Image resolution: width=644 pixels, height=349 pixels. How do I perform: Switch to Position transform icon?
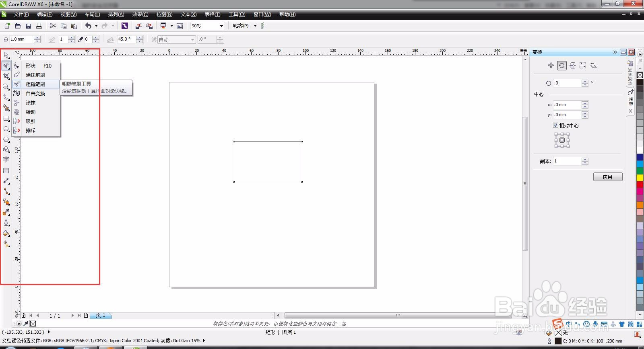click(551, 66)
